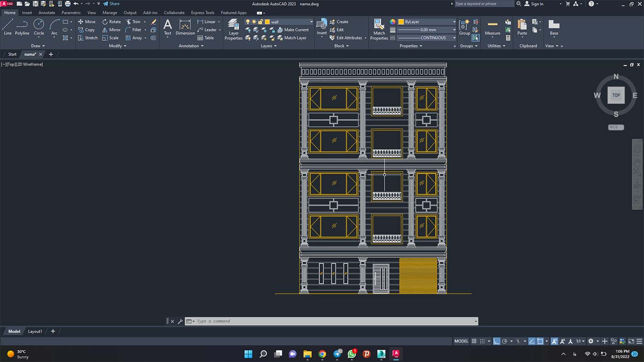
Task: Toggle layer on/off bulb for wall layer
Action: [x=247, y=22]
